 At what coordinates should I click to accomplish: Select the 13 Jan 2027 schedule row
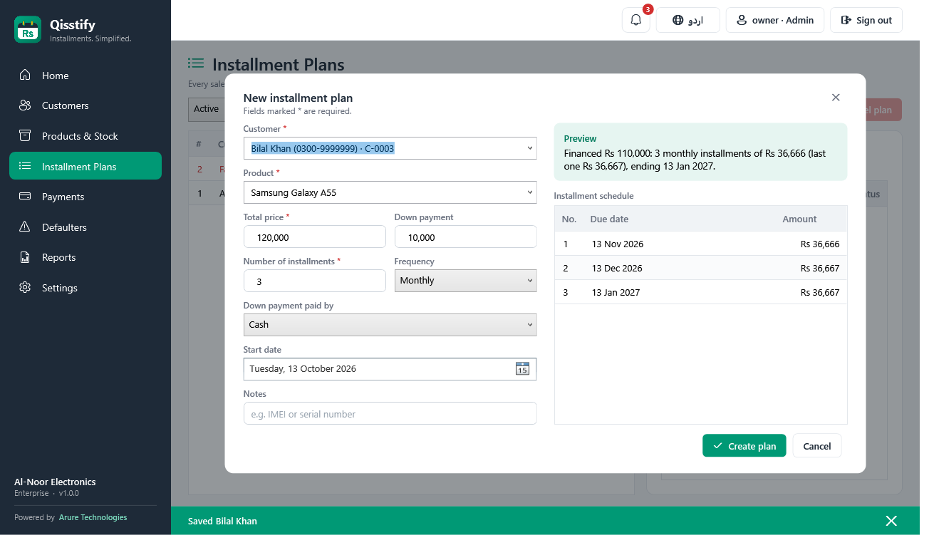click(701, 292)
